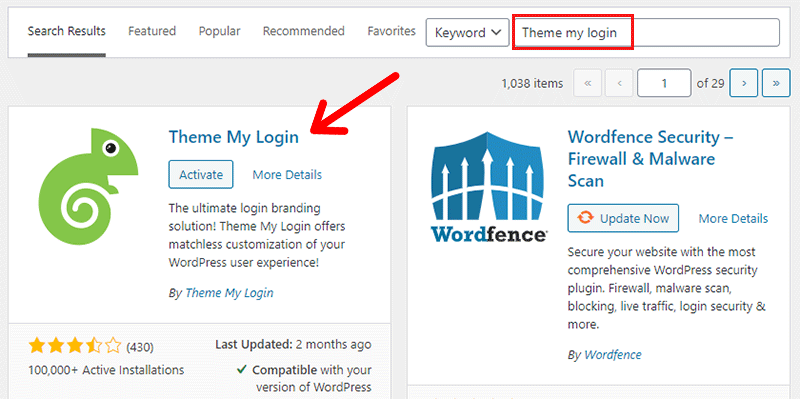Click the Theme My Login star rating

click(x=75, y=346)
